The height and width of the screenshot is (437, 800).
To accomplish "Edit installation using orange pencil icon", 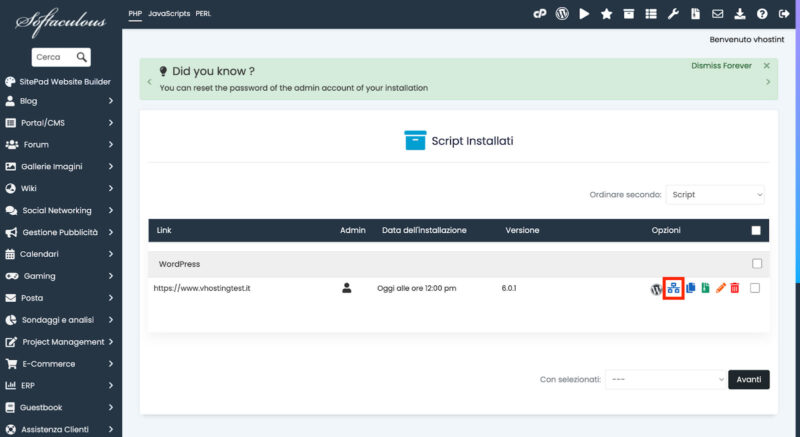I will pos(720,288).
